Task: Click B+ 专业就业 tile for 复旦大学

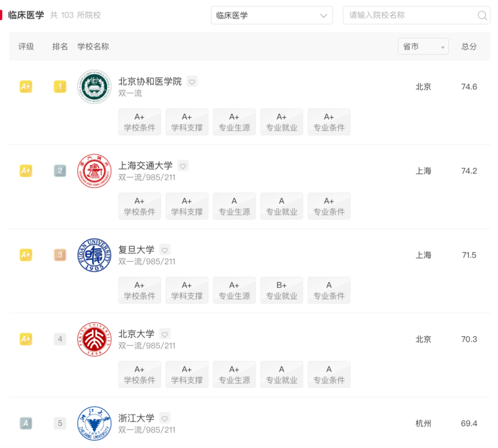Action: pyautogui.click(x=281, y=290)
